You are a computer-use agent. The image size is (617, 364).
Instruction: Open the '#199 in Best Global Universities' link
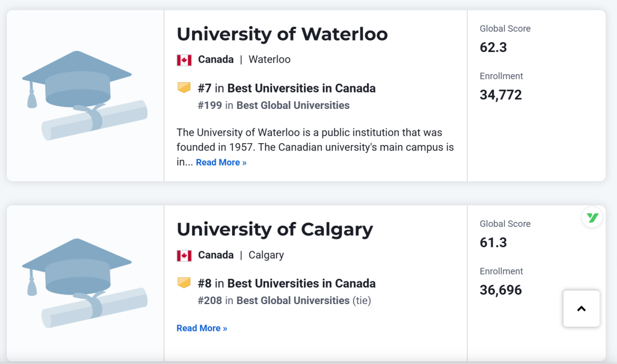tap(274, 106)
